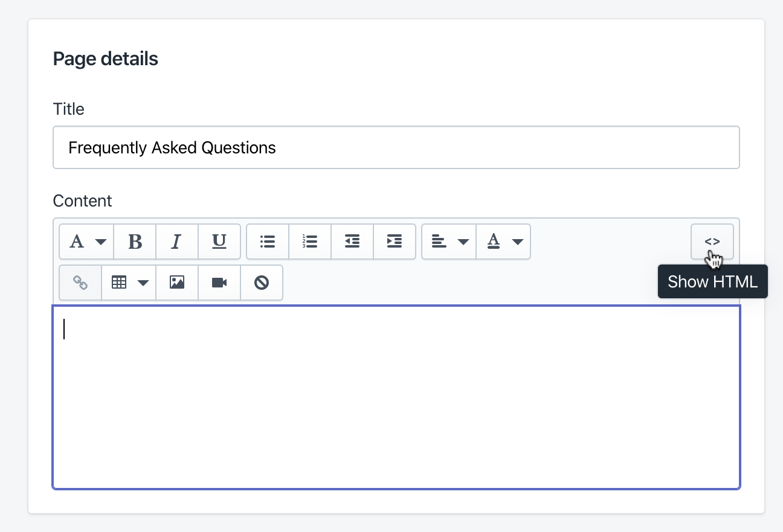The width and height of the screenshot is (783, 532).
Task: Decrease indent with the outdent icon
Action: click(352, 242)
